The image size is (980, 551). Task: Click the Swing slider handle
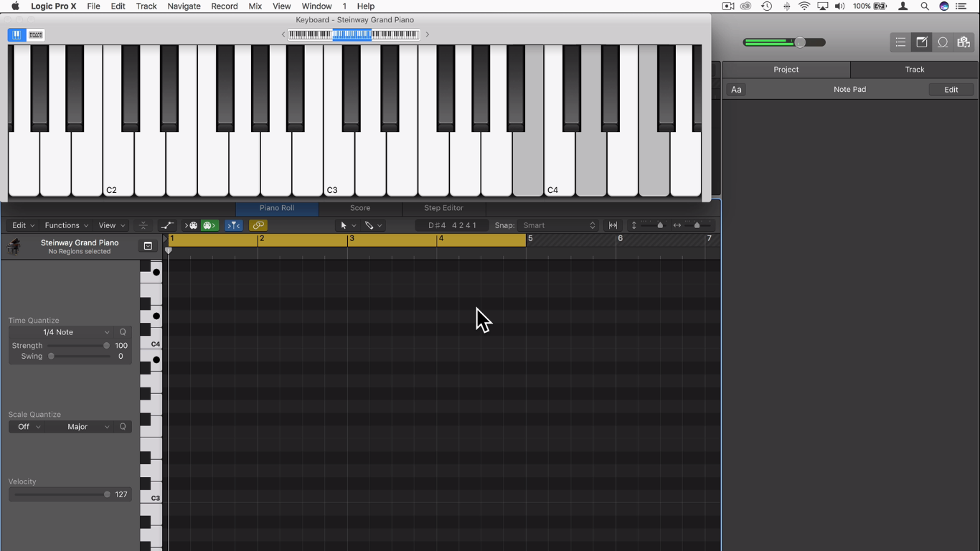click(51, 357)
